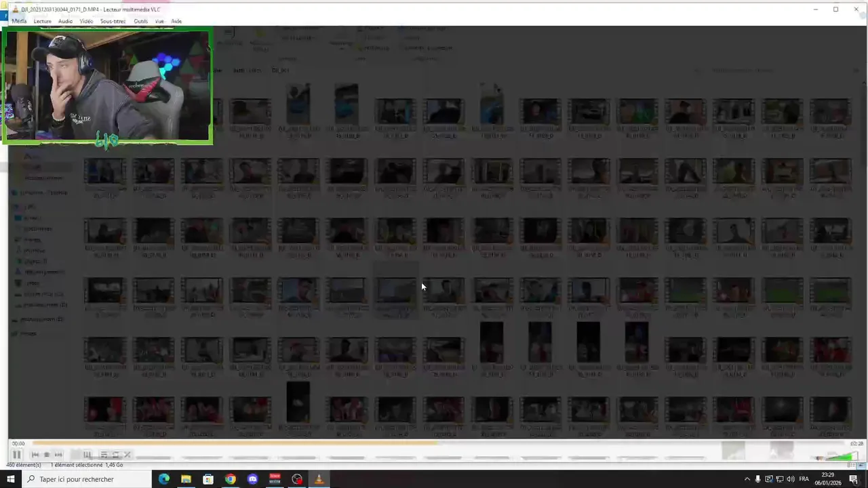Switch Explorer to large icons view
The image size is (868, 488).
click(x=860, y=465)
